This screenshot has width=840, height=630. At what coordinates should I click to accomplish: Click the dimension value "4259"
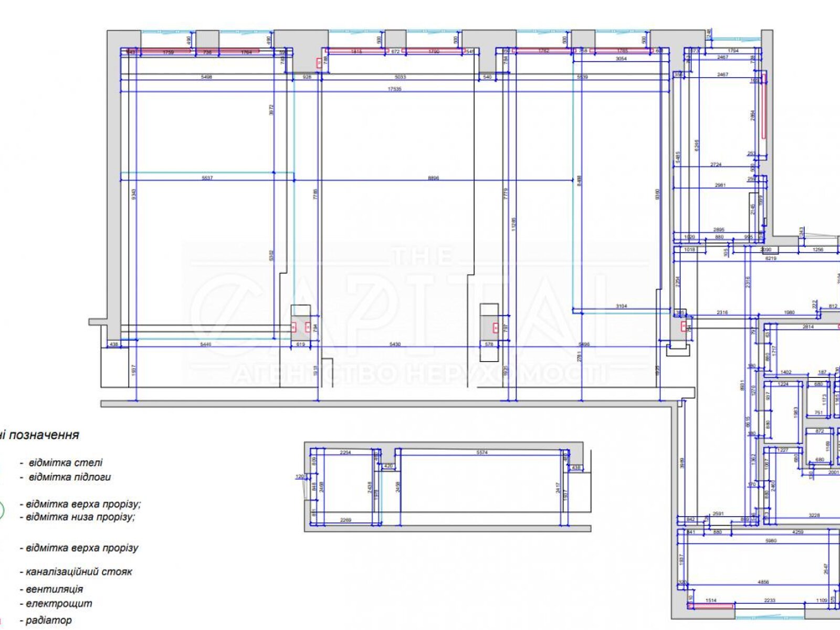pyautogui.click(x=798, y=532)
